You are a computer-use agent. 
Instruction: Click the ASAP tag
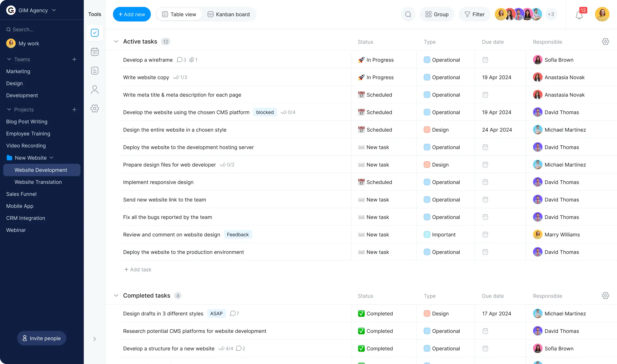pyautogui.click(x=216, y=314)
